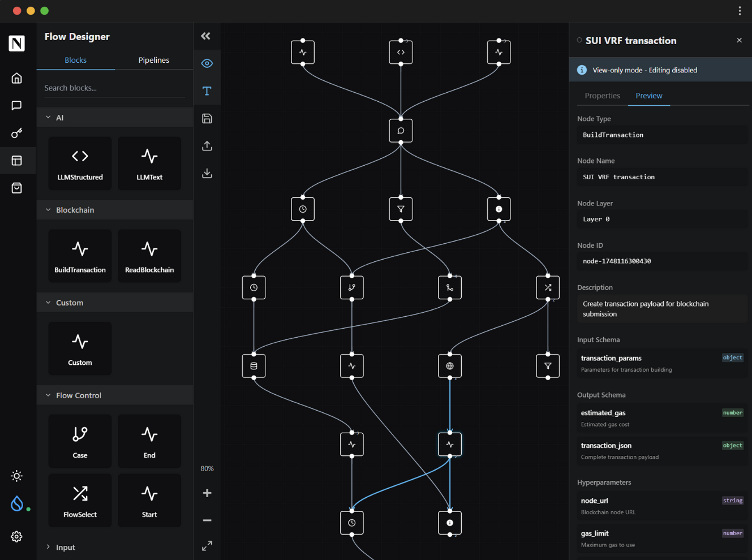Collapse the AI category
Image resolution: width=752 pixels, height=560 pixels.
coord(115,118)
